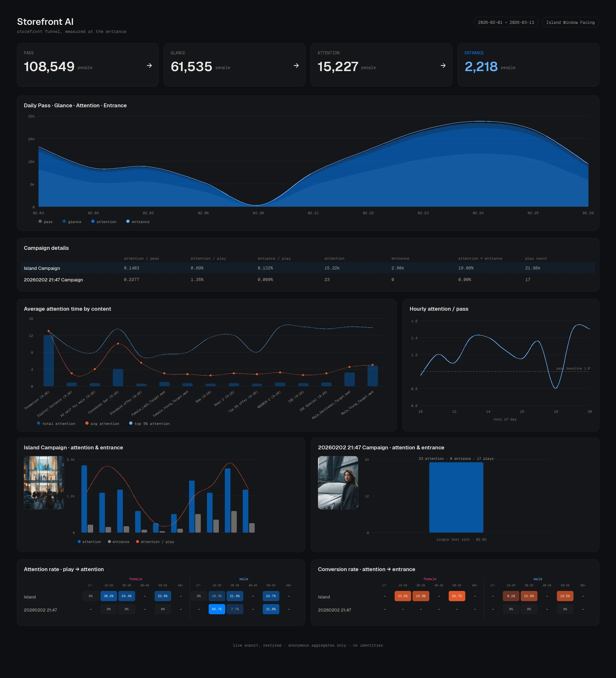
Task: Click the arrow icon in the PASS card
Action: point(149,65)
